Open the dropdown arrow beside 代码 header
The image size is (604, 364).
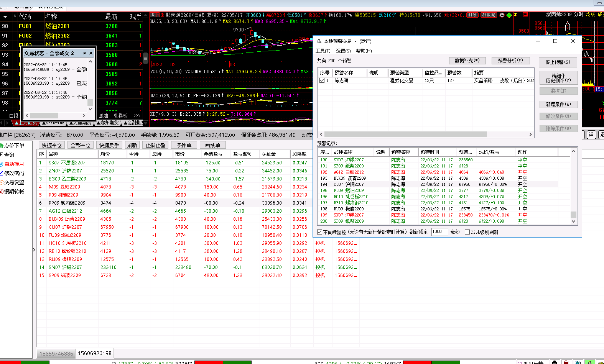[x=5, y=17]
